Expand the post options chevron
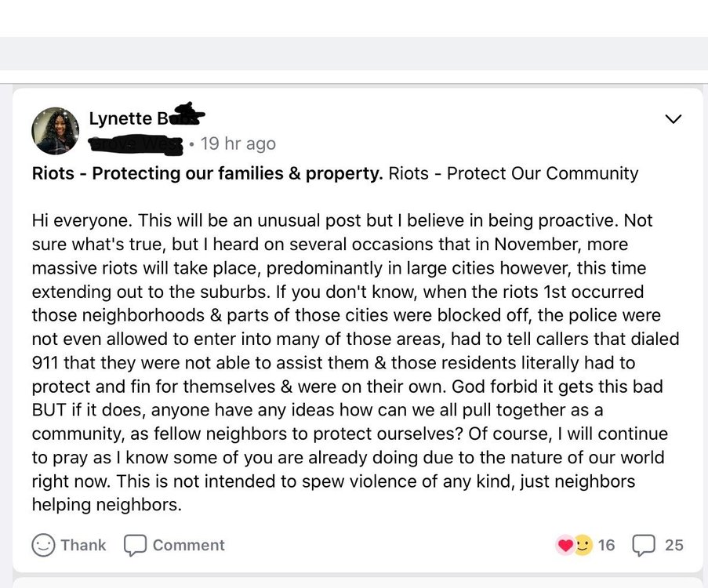 [673, 119]
